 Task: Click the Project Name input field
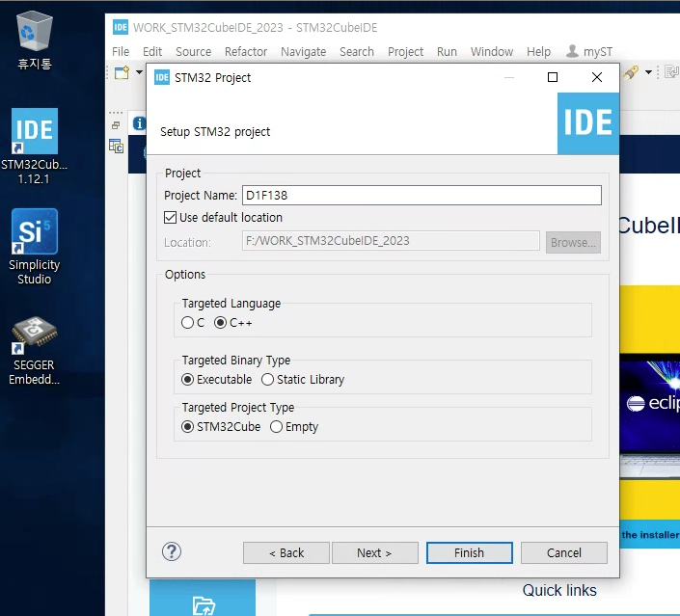(422, 195)
